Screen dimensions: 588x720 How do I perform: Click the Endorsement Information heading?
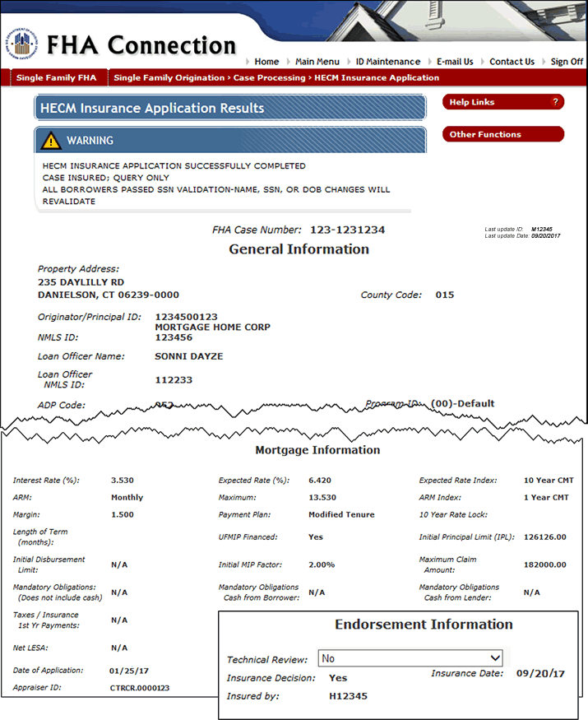click(x=424, y=625)
